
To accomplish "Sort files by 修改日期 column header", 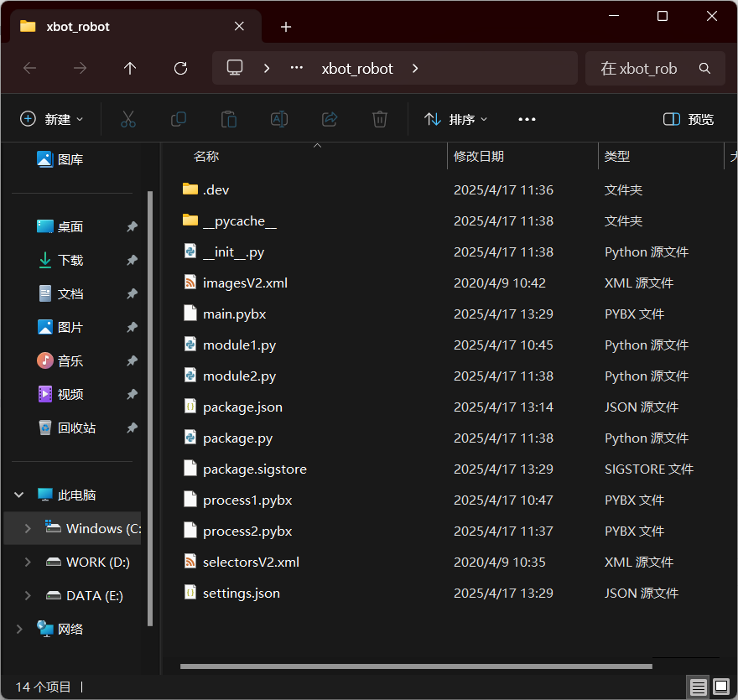I will point(479,157).
